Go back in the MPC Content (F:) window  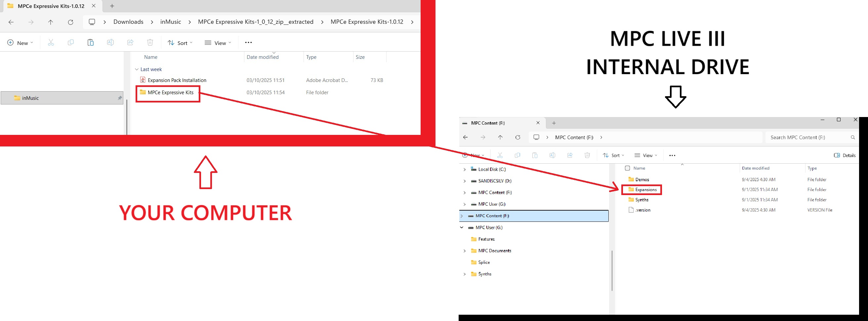[x=465, y=137]
